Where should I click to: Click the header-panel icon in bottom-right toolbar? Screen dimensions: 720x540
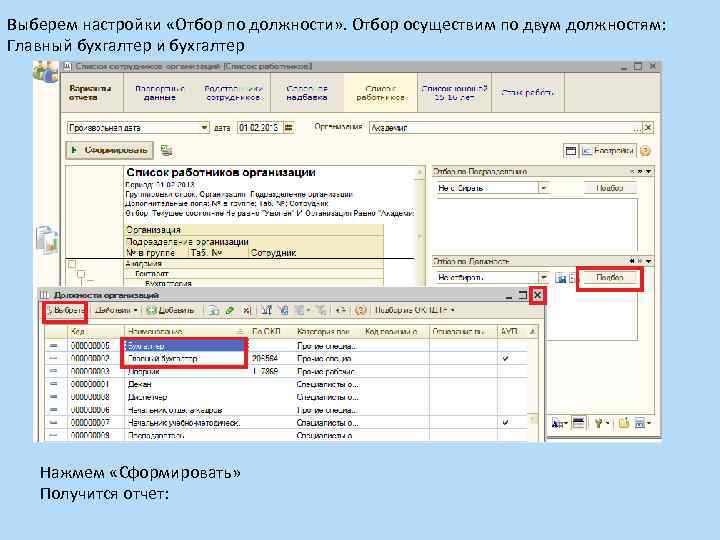579,422
